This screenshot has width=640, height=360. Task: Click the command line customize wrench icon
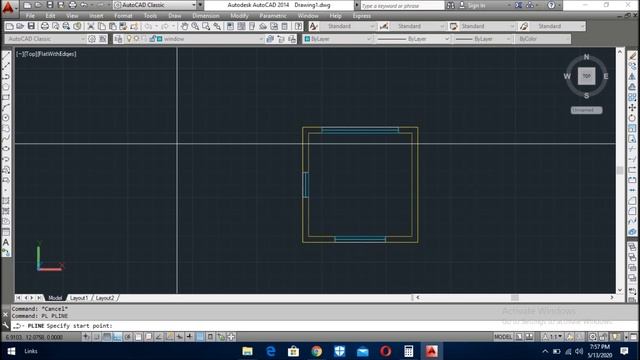tap(5, 325)
